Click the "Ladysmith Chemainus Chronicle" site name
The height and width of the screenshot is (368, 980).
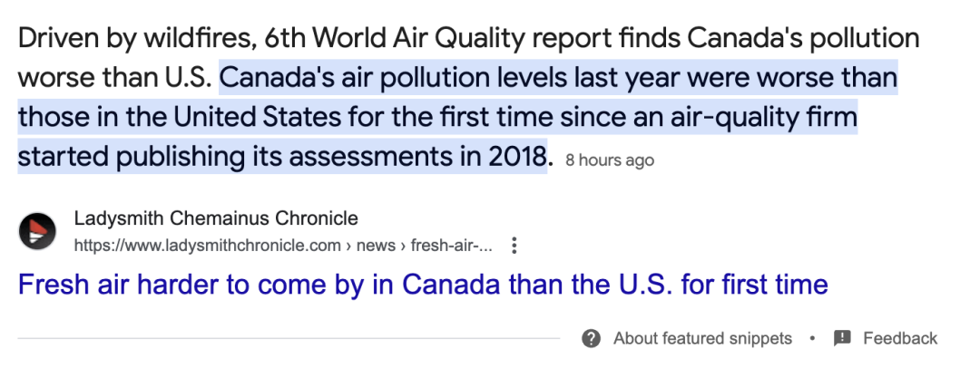pyautogui.click(x=216, y=218)
